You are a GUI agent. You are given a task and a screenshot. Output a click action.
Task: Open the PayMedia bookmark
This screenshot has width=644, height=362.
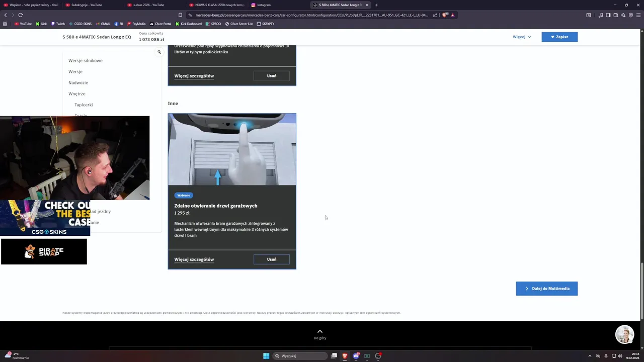coord(136,24)
